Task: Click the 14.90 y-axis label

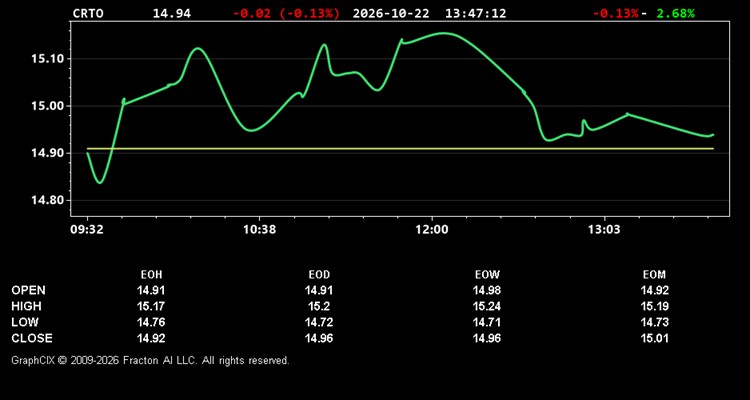Action: (47, 153)
